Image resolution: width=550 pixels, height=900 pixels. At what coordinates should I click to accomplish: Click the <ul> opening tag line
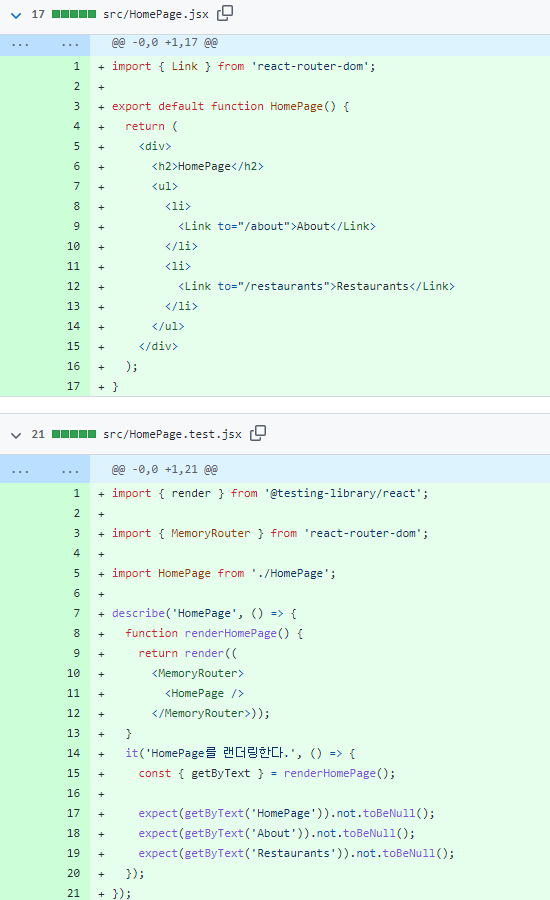click(x=165, y=187)
